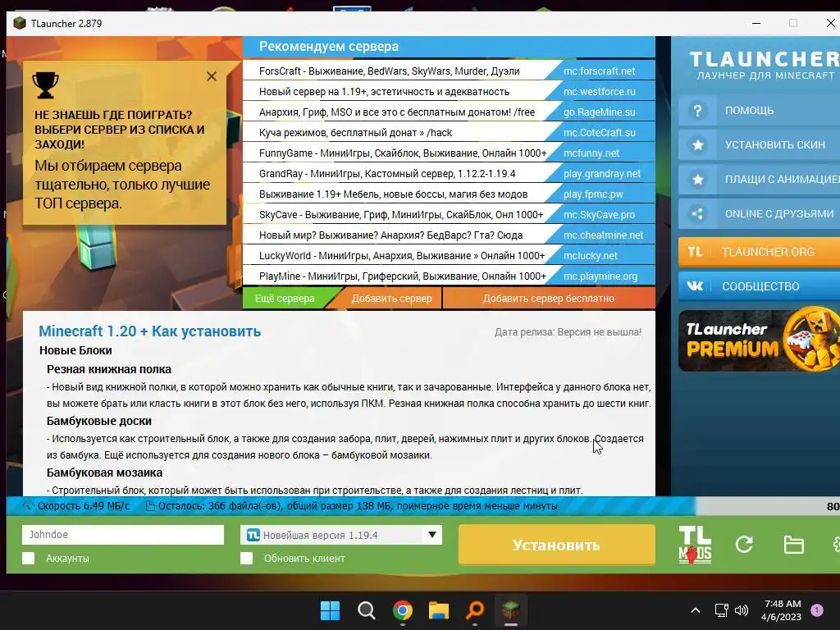Click the green Ещё сервера button
The height and width of the screenshot is (630, 840).
coord(285,299)
